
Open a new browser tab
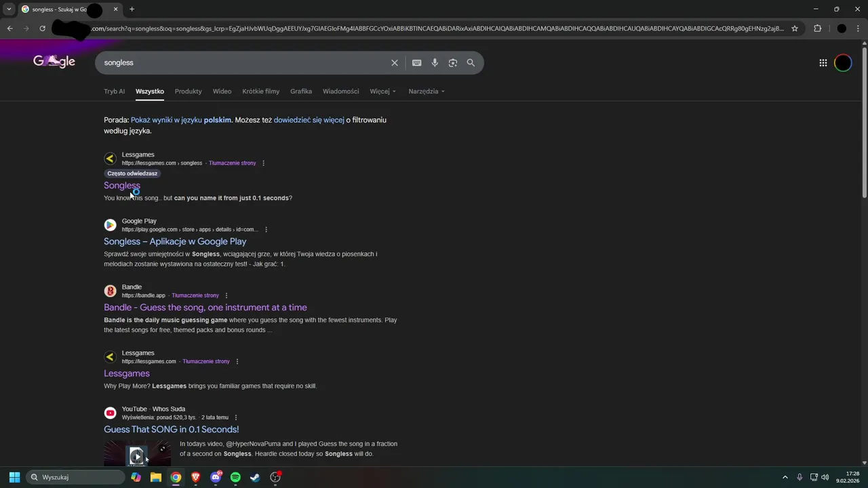[132, 9]
